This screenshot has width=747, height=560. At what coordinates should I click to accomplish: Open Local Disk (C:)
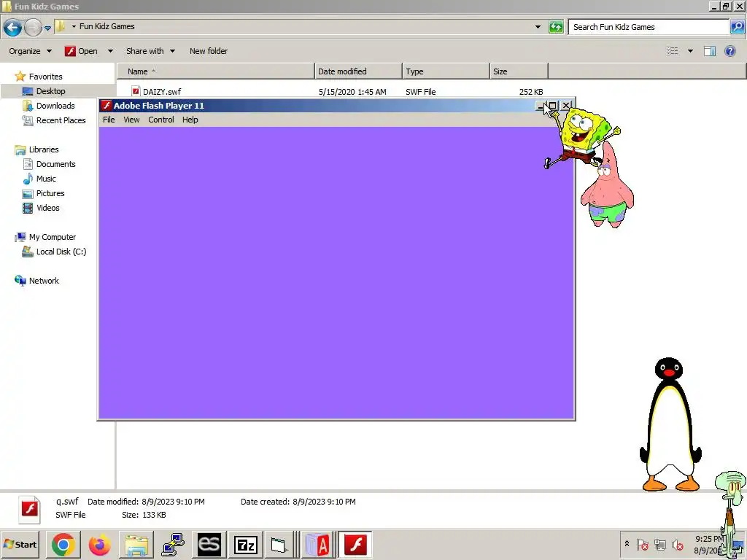(54, 252)
